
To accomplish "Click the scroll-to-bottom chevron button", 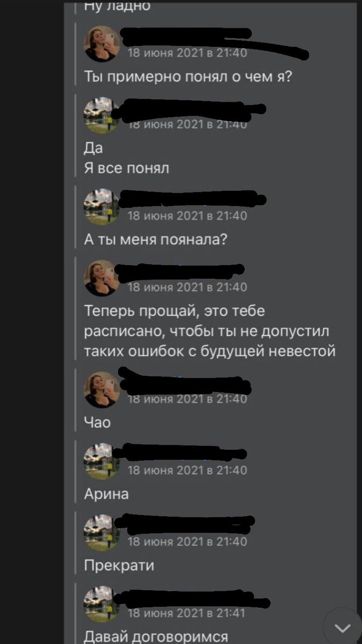I will pos(343,628).
